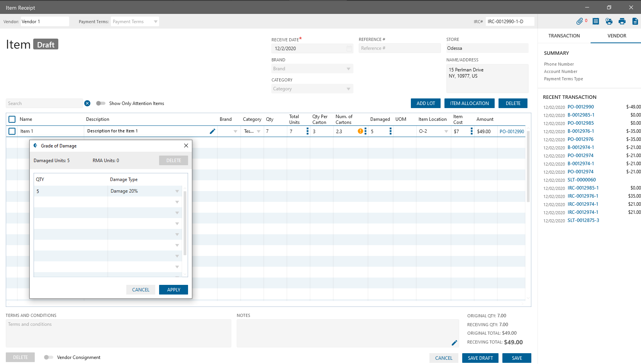Click the IRC# field showing IRC-0012990-1-D
The height and width of the screenshot is (364, 641).
coord(510,22)
